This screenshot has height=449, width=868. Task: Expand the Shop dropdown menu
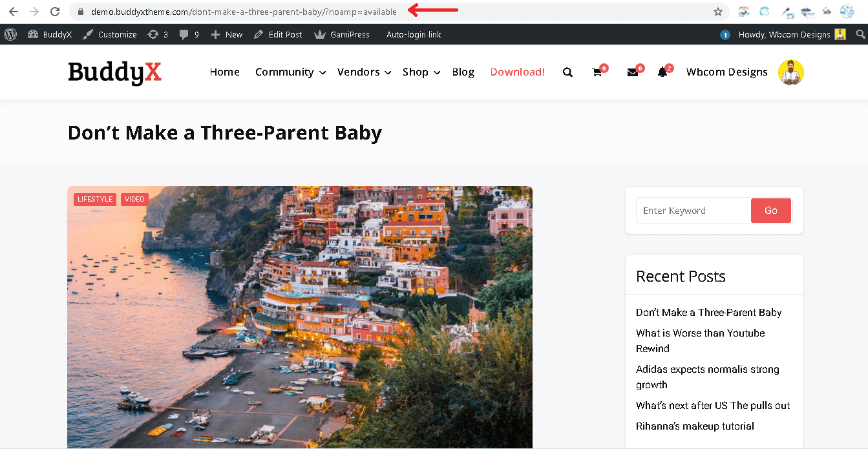point(421,72)
